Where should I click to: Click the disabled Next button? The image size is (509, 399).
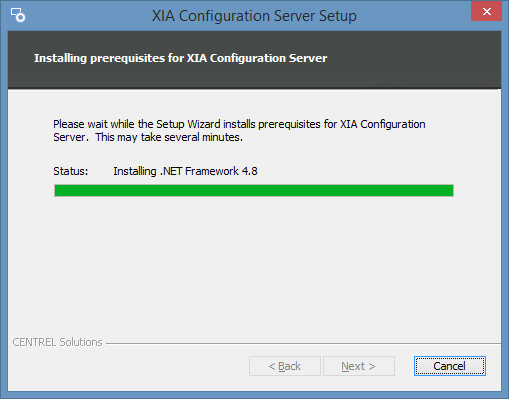click(x=359, y=366)
